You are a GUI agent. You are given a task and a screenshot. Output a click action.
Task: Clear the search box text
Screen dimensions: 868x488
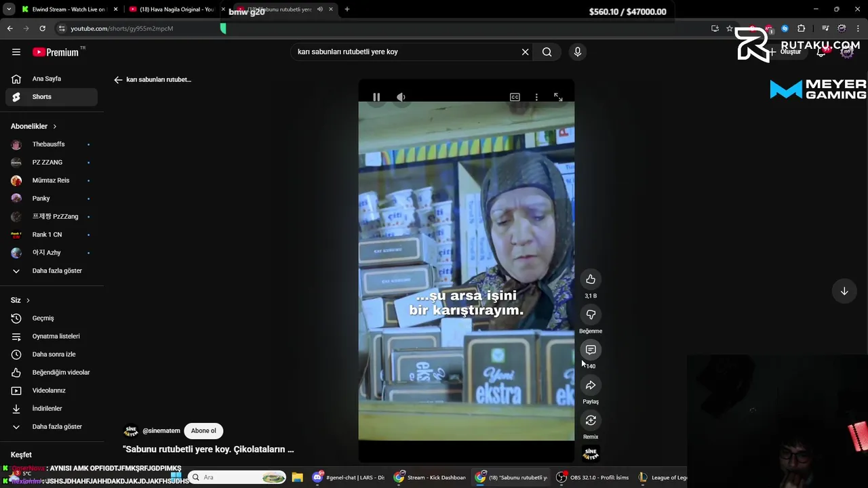tap(525, 52)
